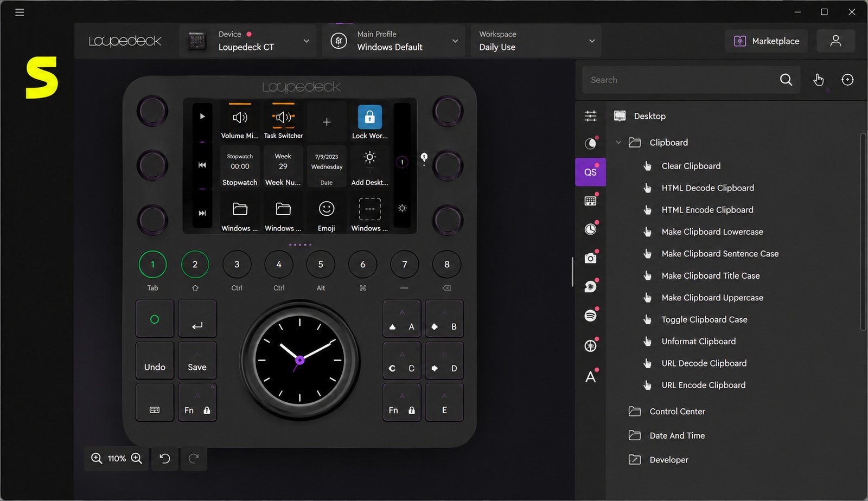The height and width of the screenshot is (501, 868).
Task: Open the QS plugin tab
Action: 591,172
